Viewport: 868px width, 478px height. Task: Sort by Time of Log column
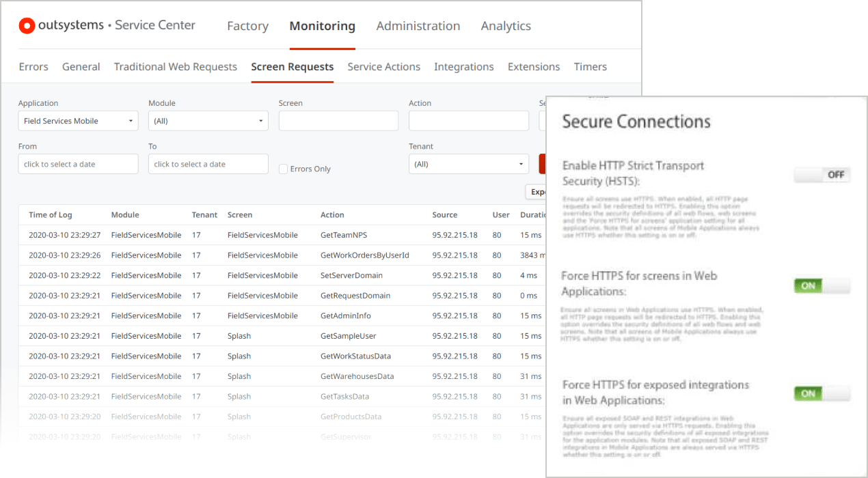51,214
